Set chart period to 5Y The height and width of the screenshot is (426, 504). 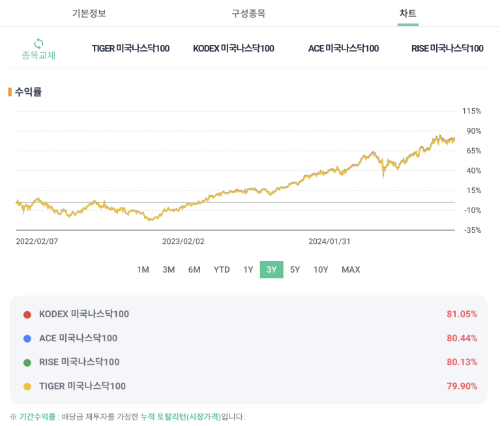[295, 269]
